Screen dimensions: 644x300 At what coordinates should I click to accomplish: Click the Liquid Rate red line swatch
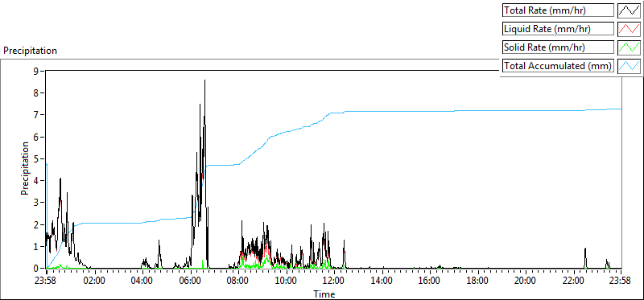click(629, 29)
